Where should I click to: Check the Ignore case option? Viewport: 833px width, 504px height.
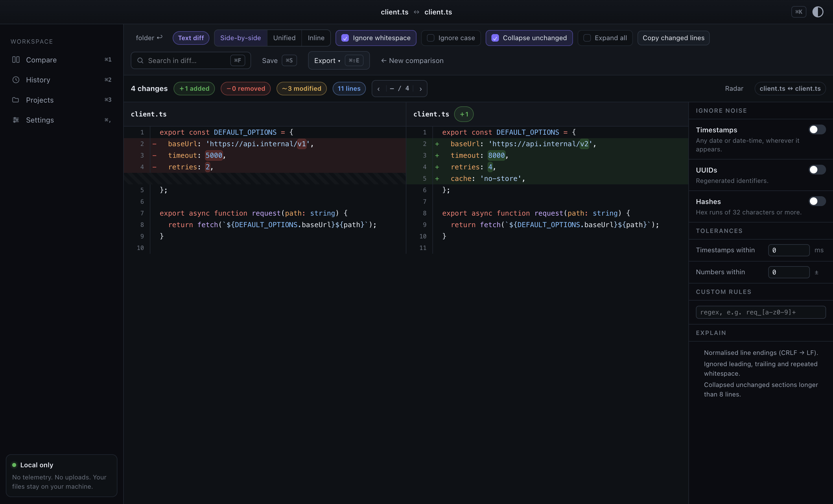tap(430, 38)
